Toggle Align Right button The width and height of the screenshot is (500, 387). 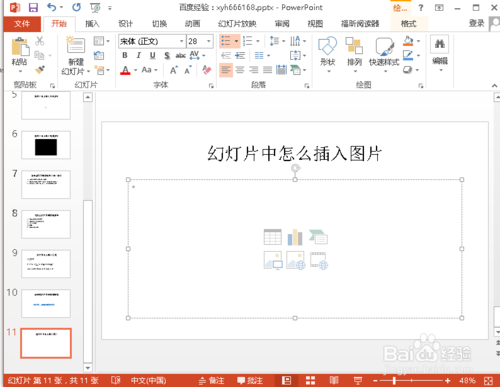[x=254, y=70]
